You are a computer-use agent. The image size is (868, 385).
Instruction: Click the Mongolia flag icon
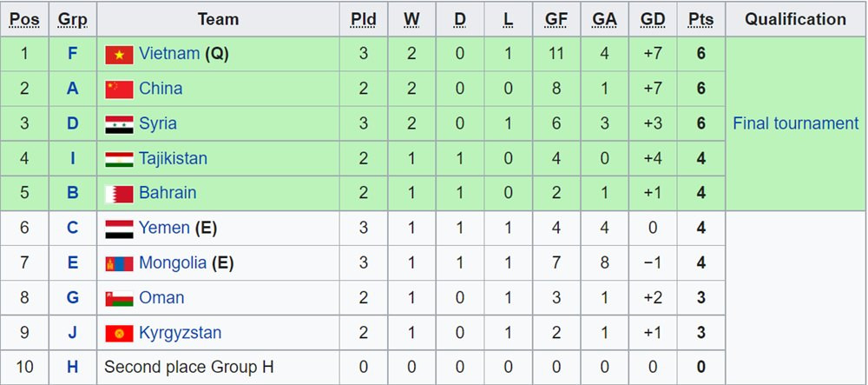[x=119, y=262]
